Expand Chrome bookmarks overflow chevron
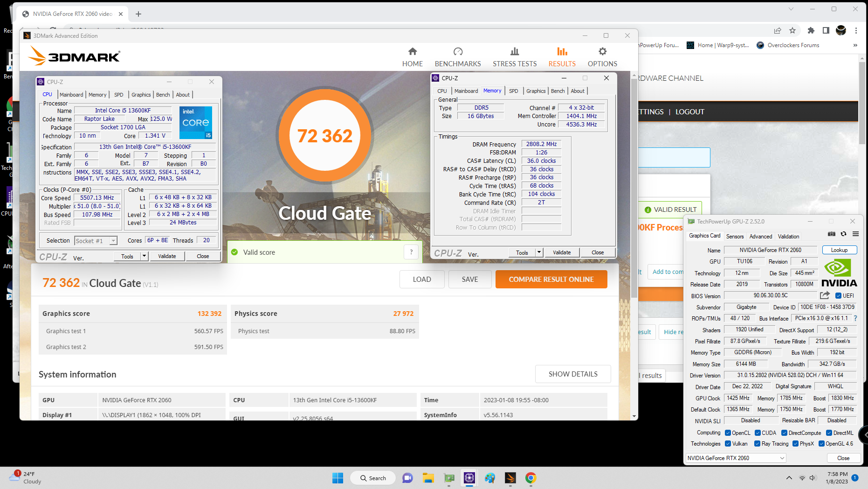The width and height of the screenshot is (868, 489). pyautogui.click(x=855, y=45)
